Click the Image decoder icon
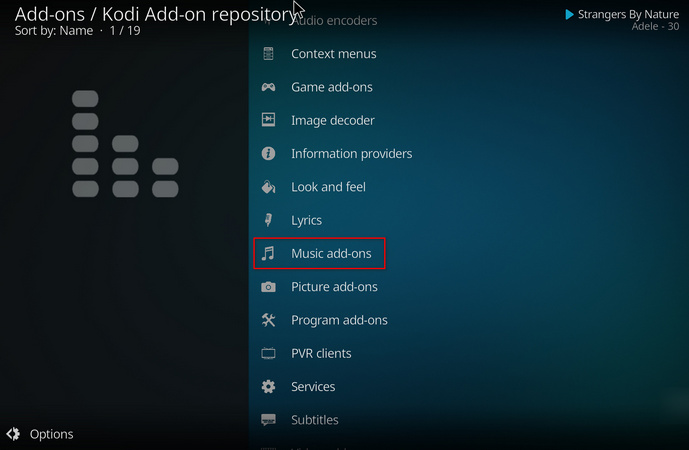The width and height of the screenshot is (689, 450). (268, 120)
